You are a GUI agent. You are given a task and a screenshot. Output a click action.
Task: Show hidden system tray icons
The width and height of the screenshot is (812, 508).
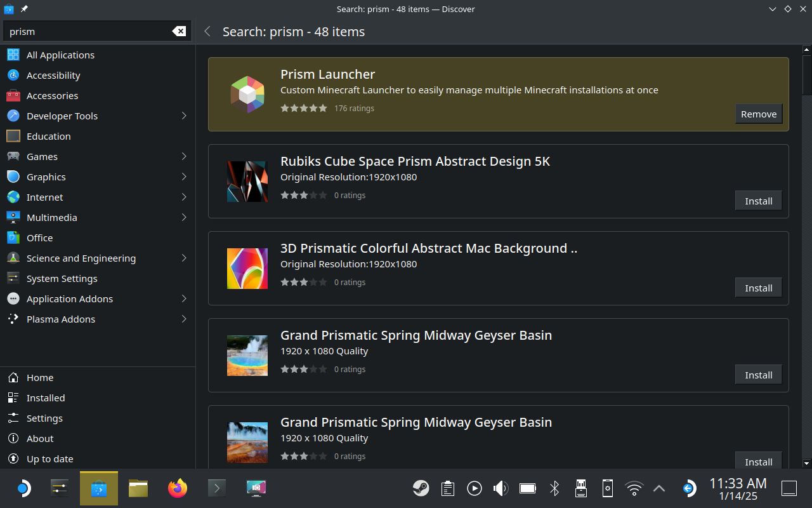click(x=659, y=488)
